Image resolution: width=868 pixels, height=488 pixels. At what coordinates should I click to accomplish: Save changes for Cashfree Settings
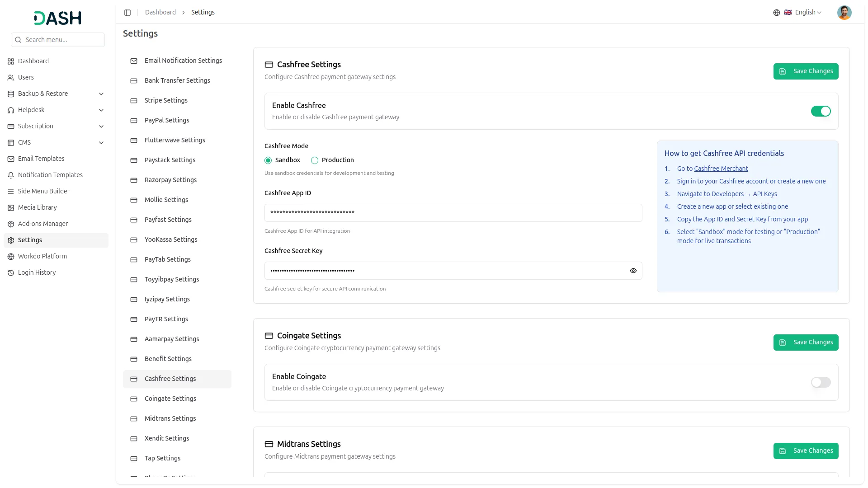(x=806, y=71)
